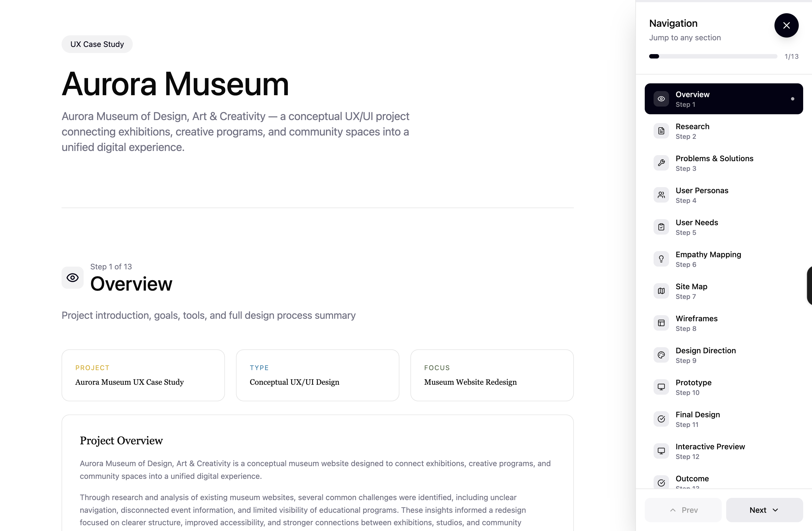The width and height of the screenshot is (812, 531).
Task: Select the User Personas people icon
Action: pos(661,195)
